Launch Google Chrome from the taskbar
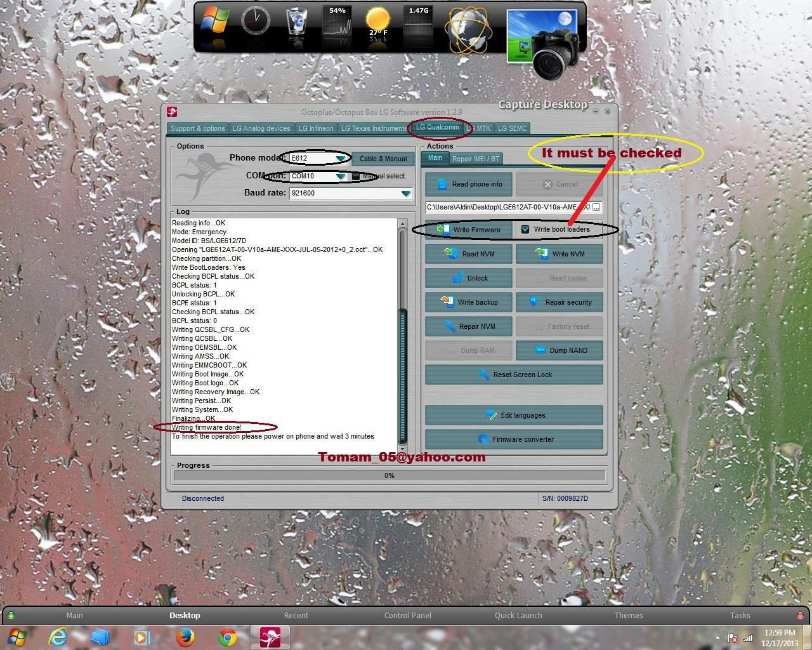Viewport: 812px width, 650px height. click(x=227, y=637)
